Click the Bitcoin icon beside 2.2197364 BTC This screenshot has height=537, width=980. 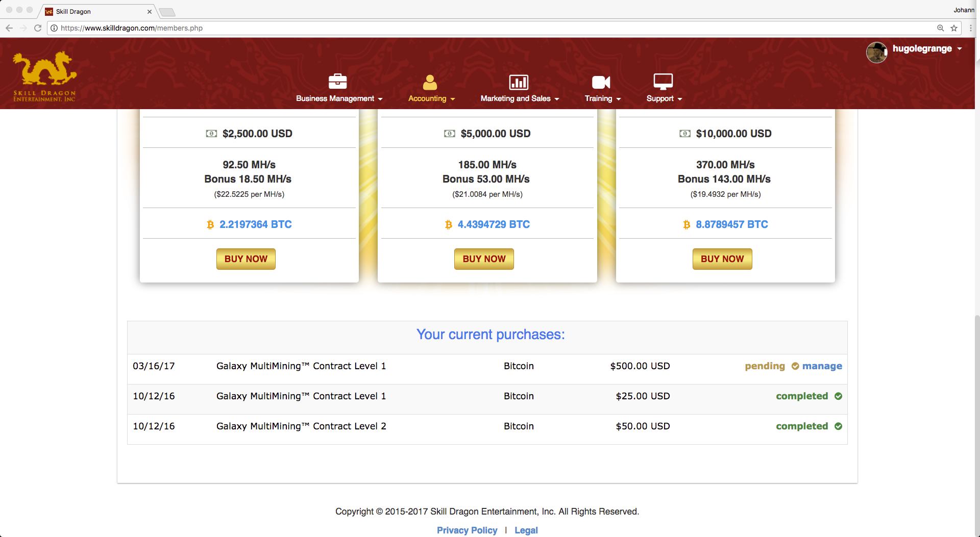pos(210,225)
